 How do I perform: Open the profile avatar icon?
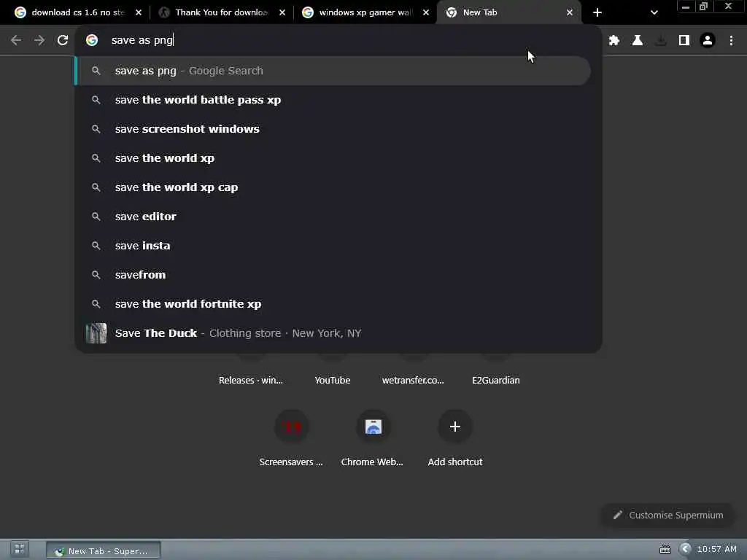tap(708, 40)
